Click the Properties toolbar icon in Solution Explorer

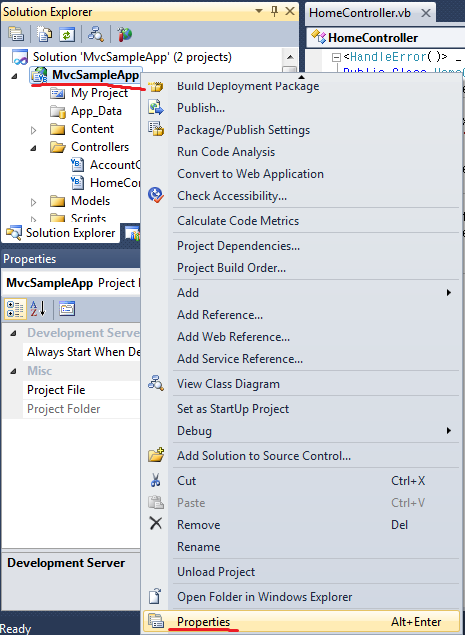16,34
